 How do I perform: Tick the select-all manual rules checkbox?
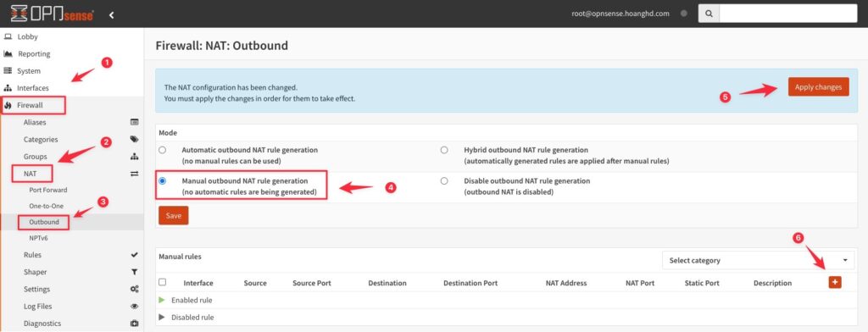point(162,282)
